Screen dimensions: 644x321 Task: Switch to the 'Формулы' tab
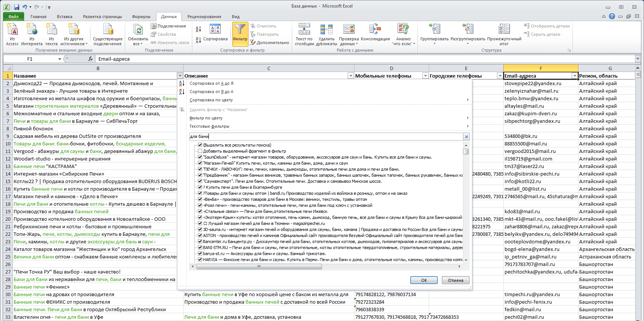coord(141,17)
